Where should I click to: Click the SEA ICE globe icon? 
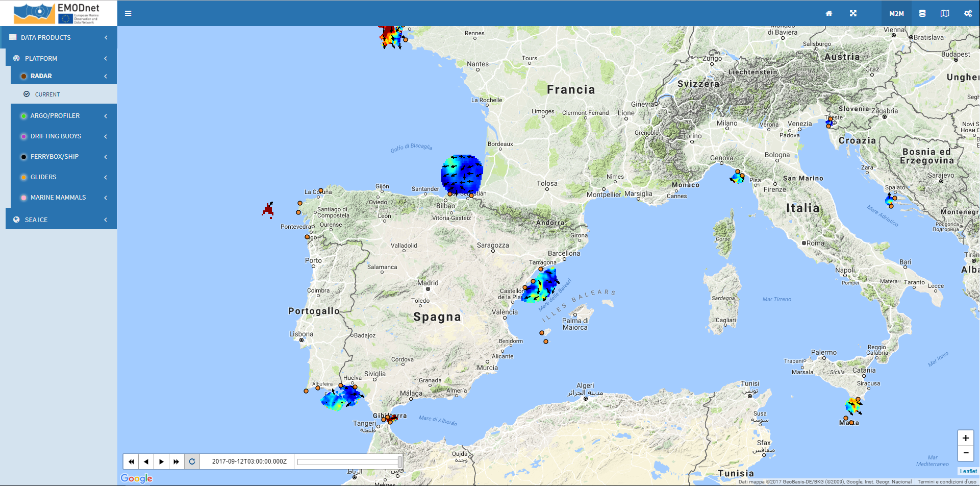pos(16,220)
